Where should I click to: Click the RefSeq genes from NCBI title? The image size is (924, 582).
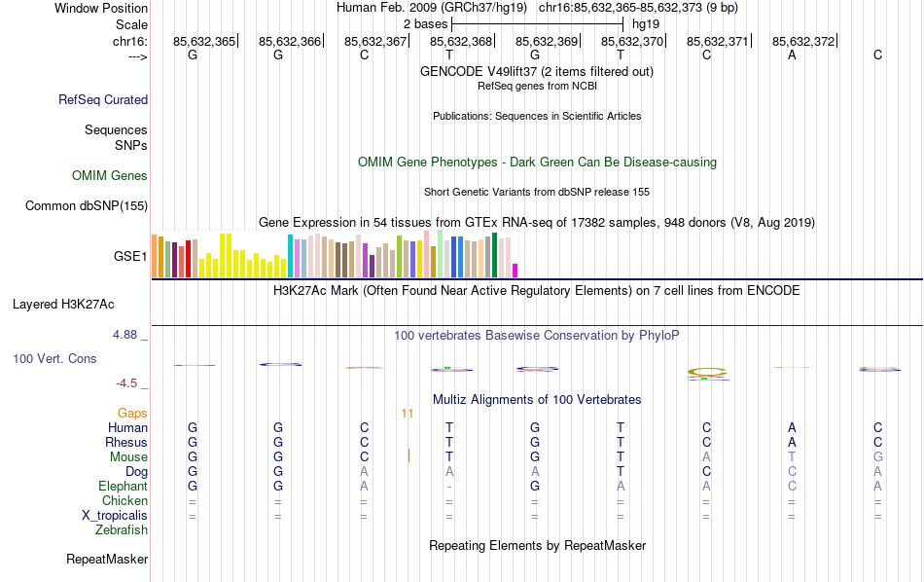point(538,86)
